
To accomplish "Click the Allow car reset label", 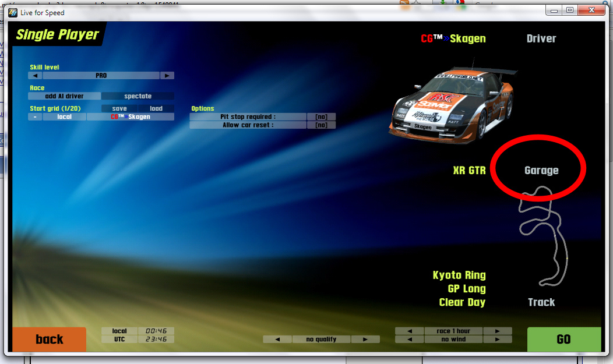I will click(248, 125).
